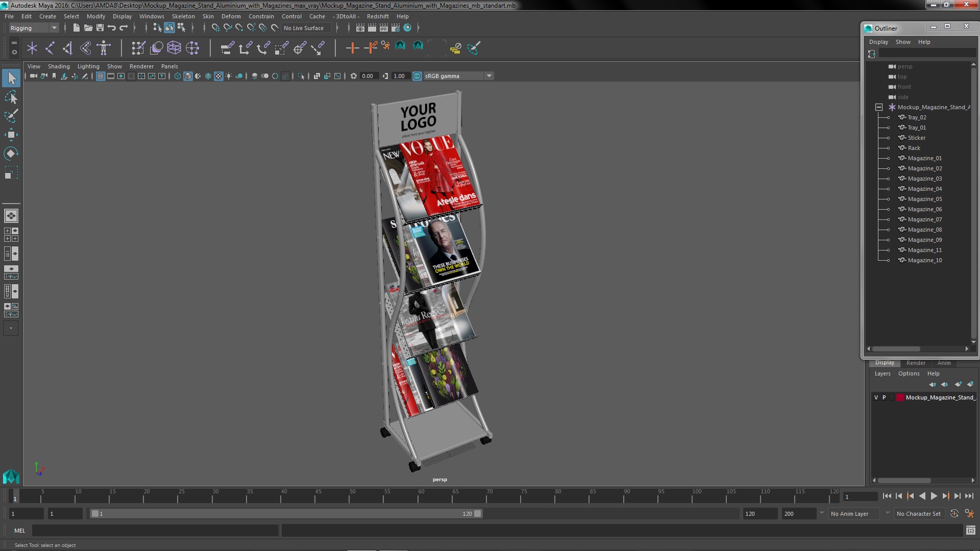Open the Rigging menu set dropdown
The image size is (980, 551).
(34, 28)
